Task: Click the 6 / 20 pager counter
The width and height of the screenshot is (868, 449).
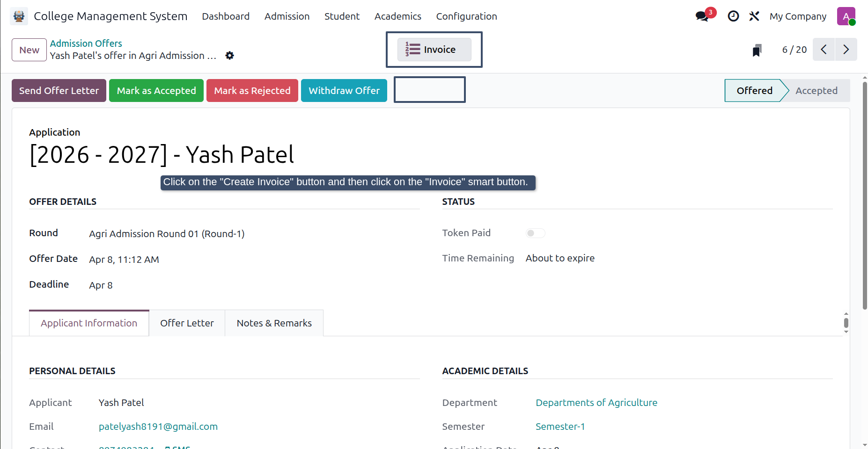Action: pos(794,50)
